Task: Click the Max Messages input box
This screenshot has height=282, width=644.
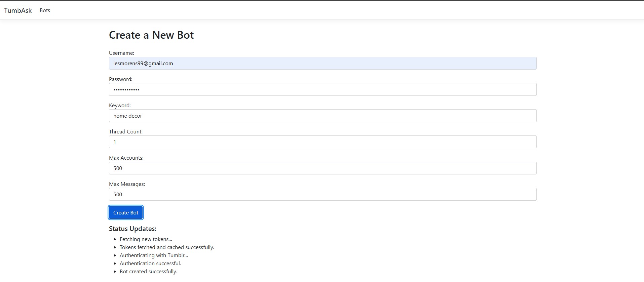Action: click(323, 194)
